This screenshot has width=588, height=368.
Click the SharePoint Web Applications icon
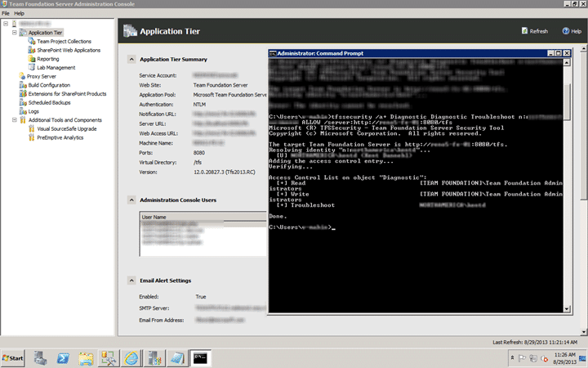tap(32, 50)
